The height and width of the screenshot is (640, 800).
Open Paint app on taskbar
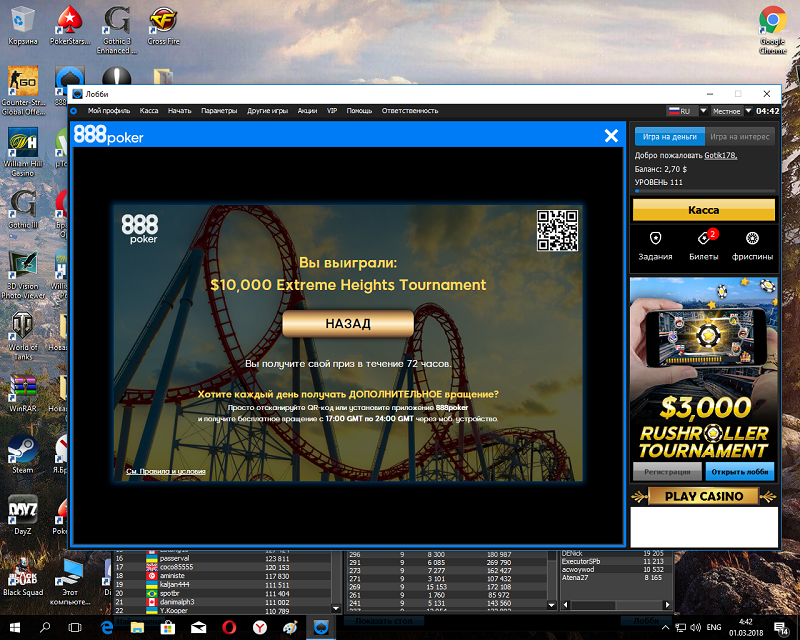click(290, 627)
